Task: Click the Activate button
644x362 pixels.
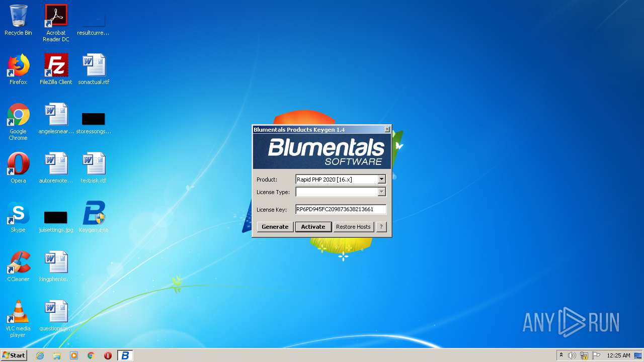Action: coord(313,227)
